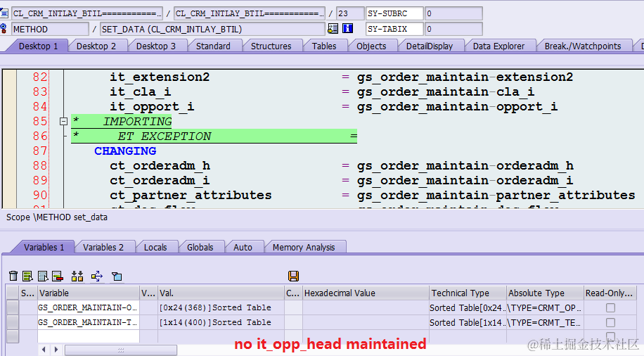
Task: Switch to the Desktop 3 tab
Action: [155, 46]
